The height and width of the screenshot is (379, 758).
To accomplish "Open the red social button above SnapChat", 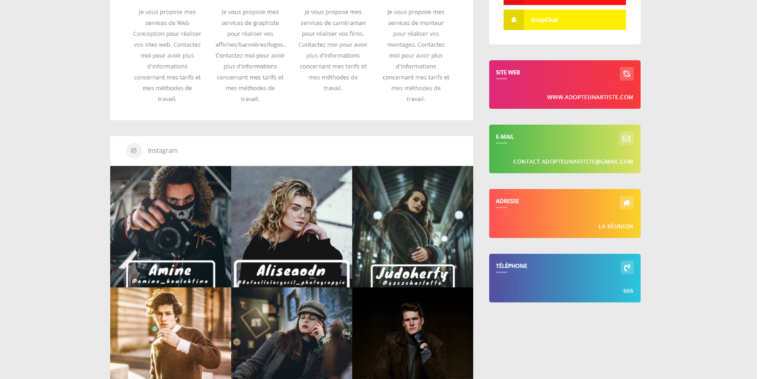I will click(565, 2).
